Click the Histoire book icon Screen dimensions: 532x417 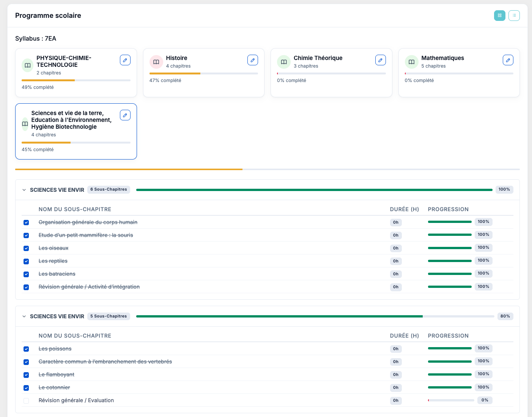point(156,62)
